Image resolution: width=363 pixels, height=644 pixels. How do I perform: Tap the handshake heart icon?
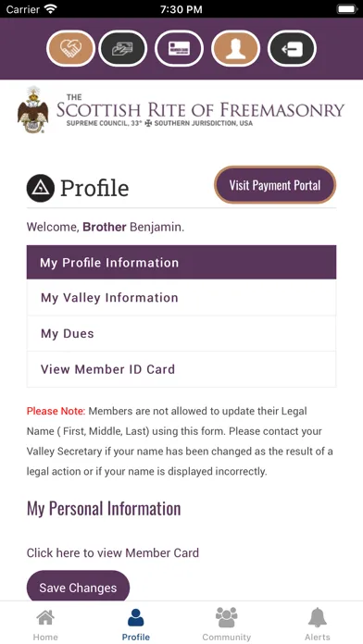pos(70,48)
